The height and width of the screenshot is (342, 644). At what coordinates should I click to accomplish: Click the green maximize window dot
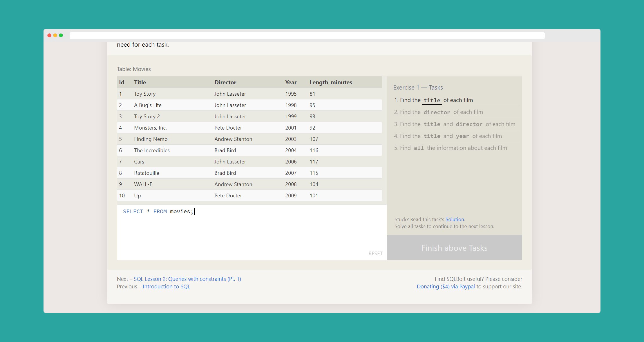tap(61, 35)
